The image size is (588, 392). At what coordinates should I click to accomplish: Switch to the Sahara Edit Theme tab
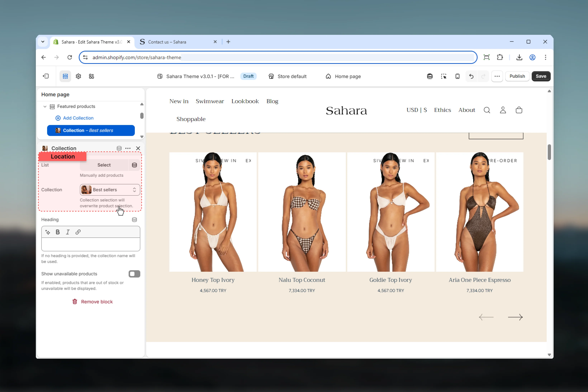(92, 42)
